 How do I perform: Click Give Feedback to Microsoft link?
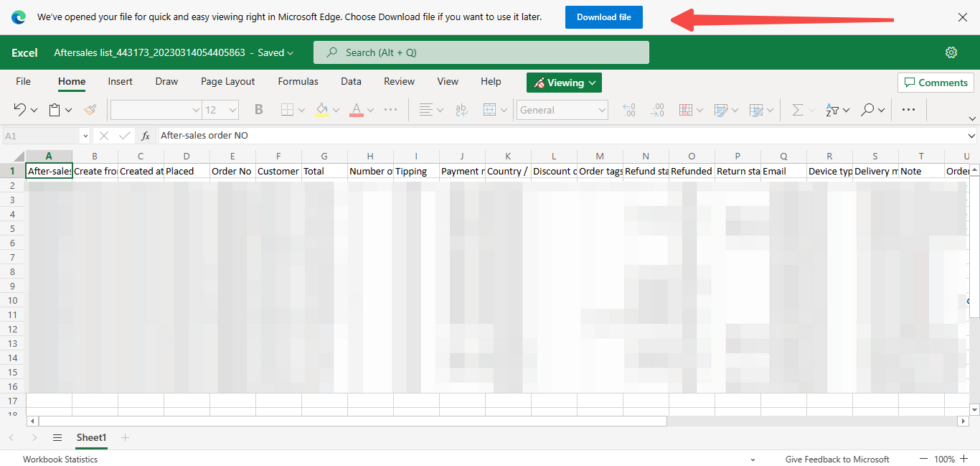[837, 459]
